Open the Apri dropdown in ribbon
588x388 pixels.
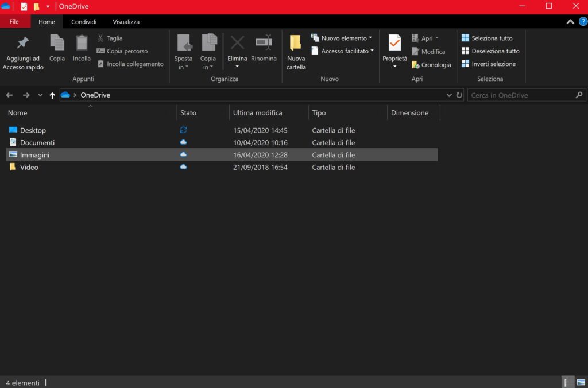tap(425, 38)
